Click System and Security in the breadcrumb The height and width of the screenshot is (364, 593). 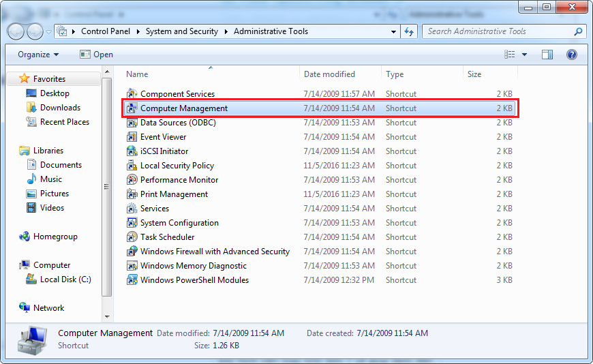coord(181,31)
